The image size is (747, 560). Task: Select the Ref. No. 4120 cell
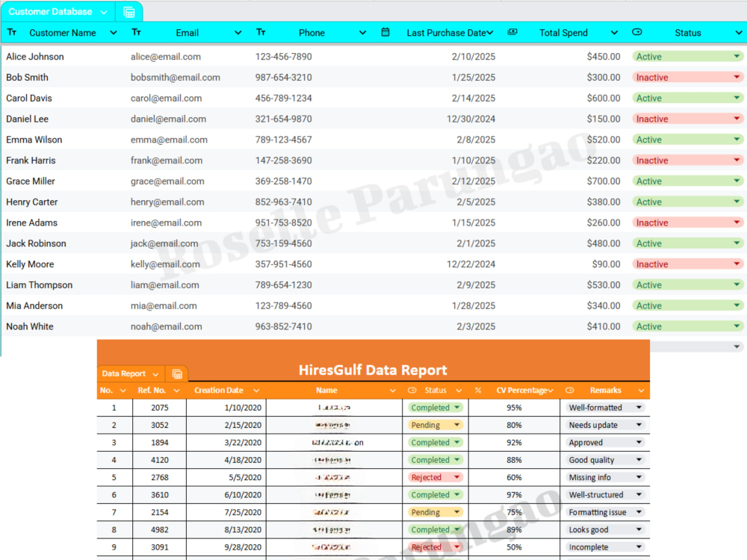pyautogui.click(x=160, y=460)
